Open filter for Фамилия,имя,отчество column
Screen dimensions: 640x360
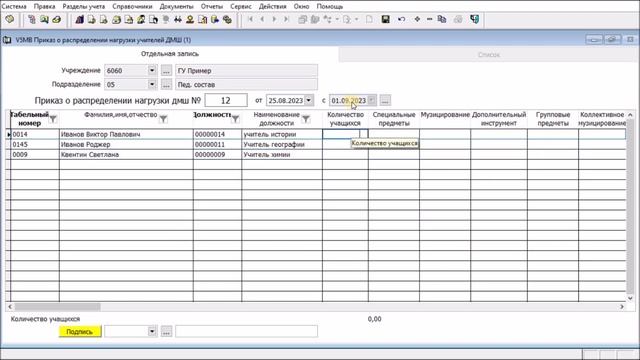pos(163,119)
